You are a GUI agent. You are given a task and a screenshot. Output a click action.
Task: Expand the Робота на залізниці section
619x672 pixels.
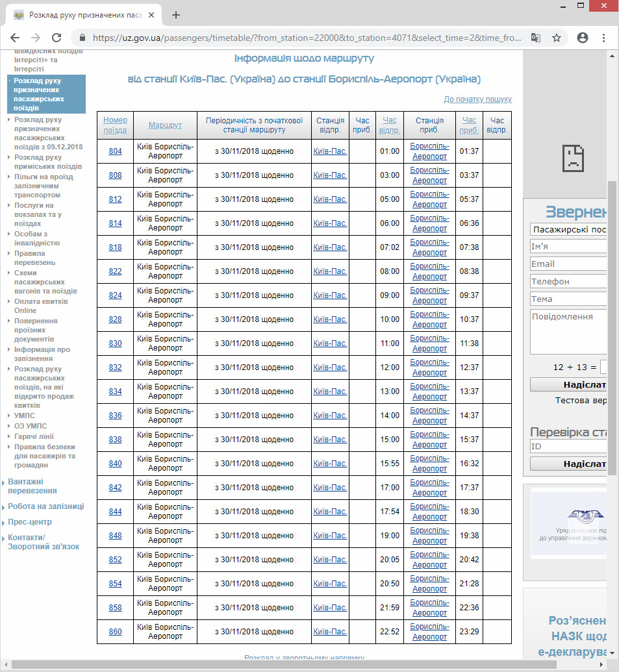[46, 506]
